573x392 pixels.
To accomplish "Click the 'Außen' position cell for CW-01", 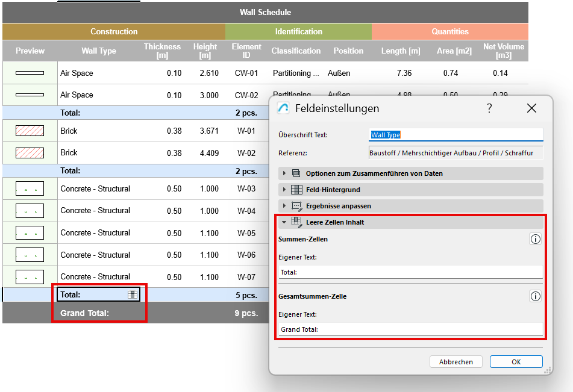I will click(x=339, y=73).
